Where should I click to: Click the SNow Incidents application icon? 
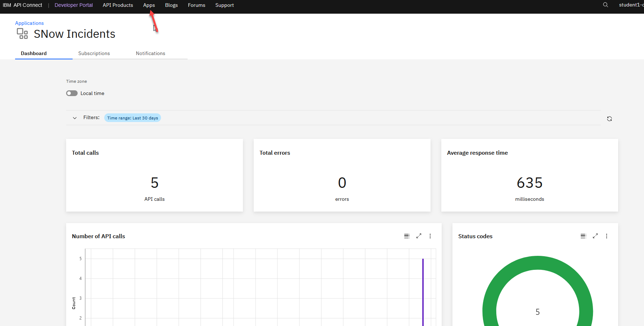click(22, 34)
